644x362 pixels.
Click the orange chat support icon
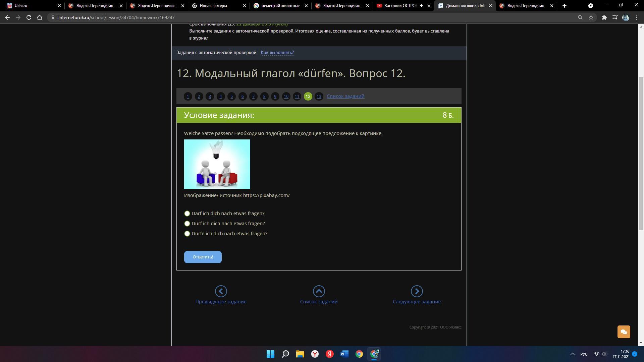point(624,332)
